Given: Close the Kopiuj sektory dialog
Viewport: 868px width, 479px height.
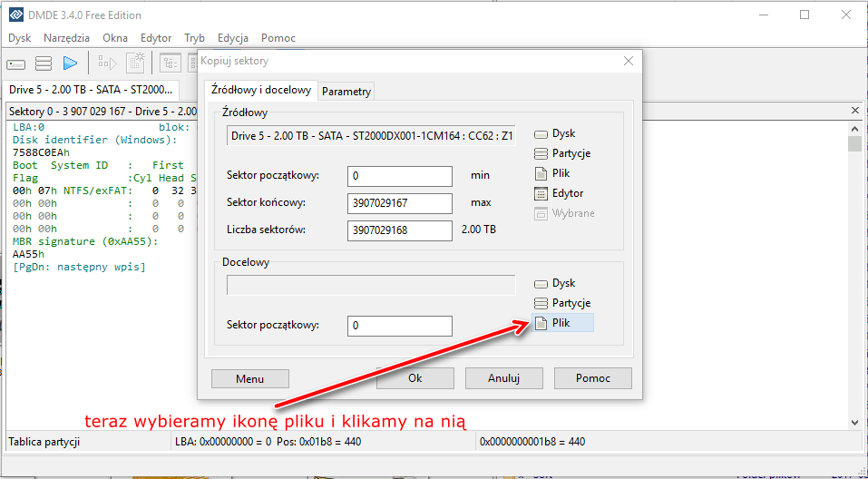Looking at the screenshot, I should 628,61.
